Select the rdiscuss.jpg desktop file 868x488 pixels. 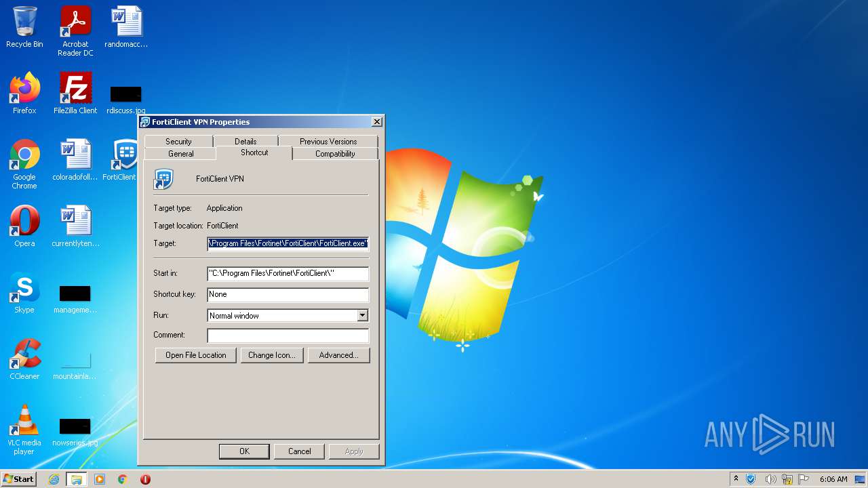pos(126,99)
